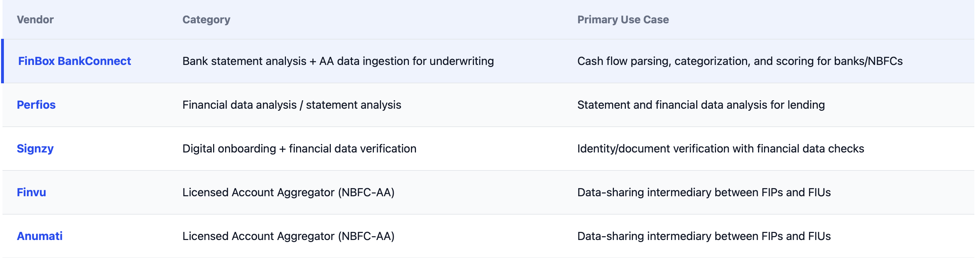Select the Bank statement analysis category cell
Image resolution: width=980 pixels, height=258 pixels.
(x=338, y=61)
